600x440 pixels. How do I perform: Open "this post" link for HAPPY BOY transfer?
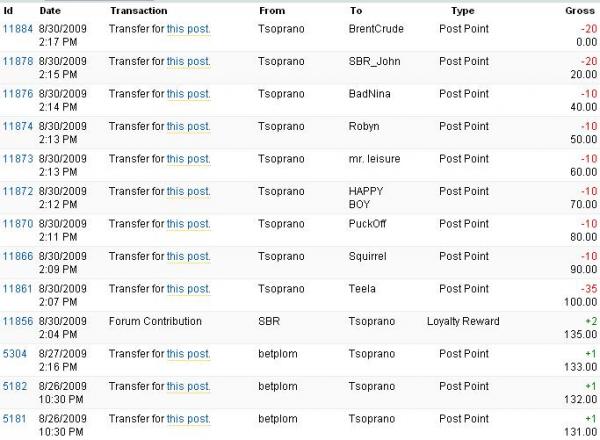point(188,191)
